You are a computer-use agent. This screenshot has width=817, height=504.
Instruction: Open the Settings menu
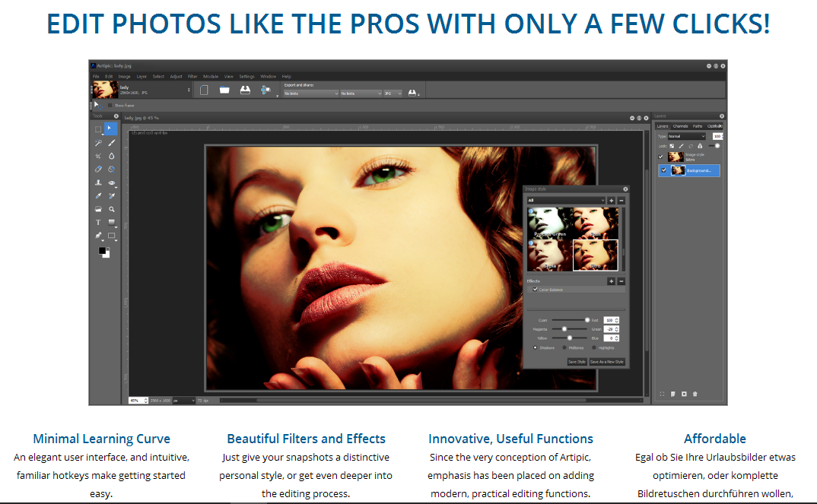[246, 77]
